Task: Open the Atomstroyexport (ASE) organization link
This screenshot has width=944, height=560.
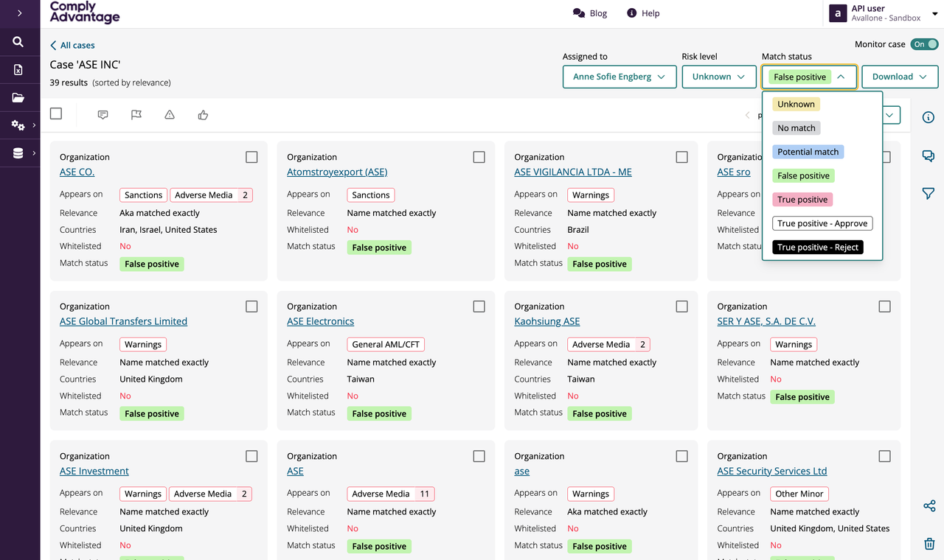Action: click(337, 172)
